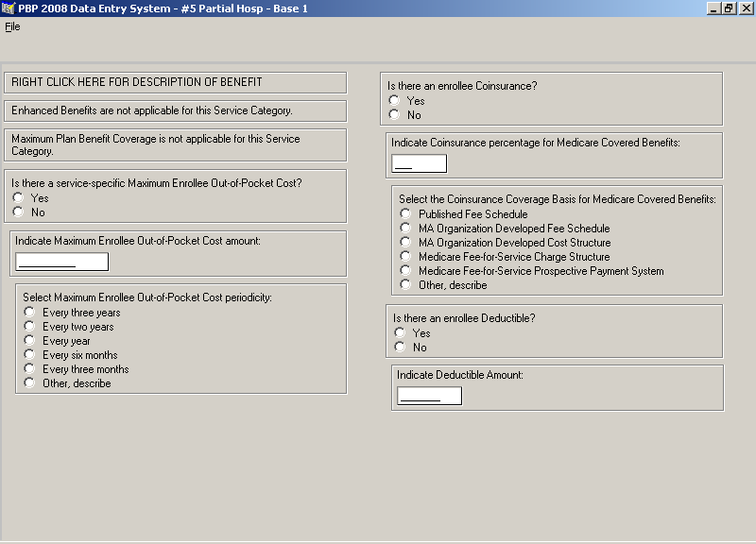The height and width of the screenshot is (544, 756).
Task: Select No for enrollee Coinsurance
Action: point(394,114)
